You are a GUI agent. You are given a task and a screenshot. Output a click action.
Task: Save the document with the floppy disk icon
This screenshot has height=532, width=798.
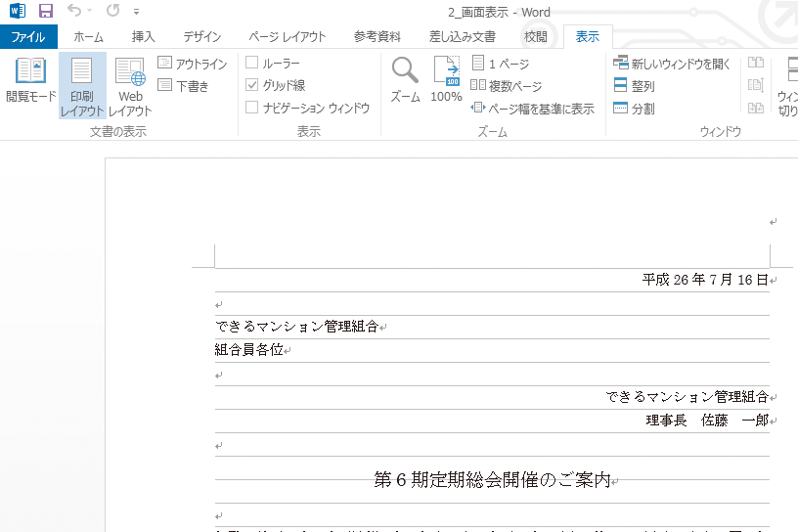[46, 11]
